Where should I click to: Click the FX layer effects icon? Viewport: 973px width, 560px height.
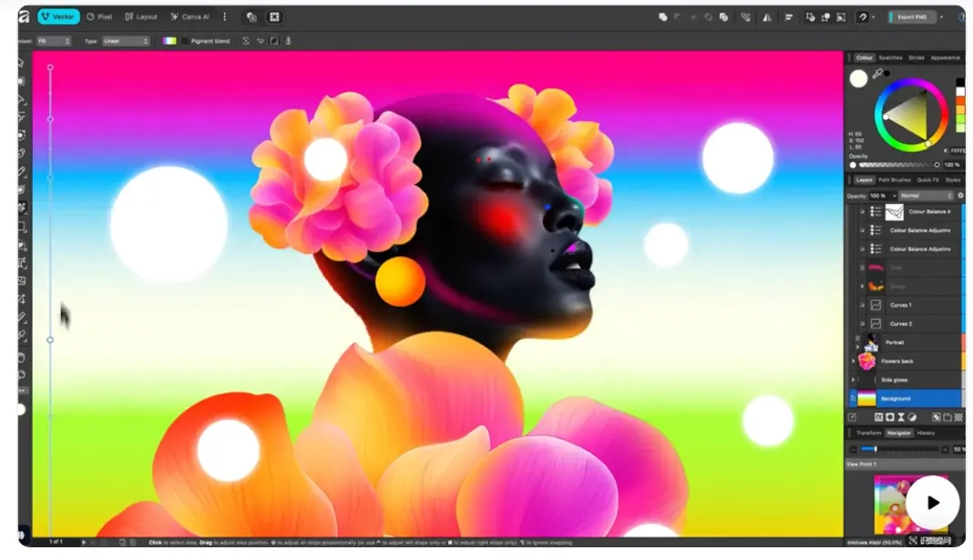[878, 417]
